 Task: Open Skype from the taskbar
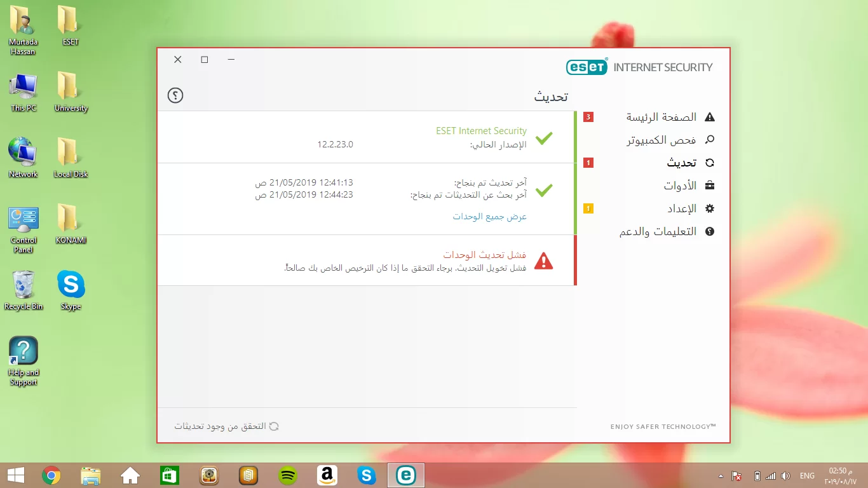(367, 475)
